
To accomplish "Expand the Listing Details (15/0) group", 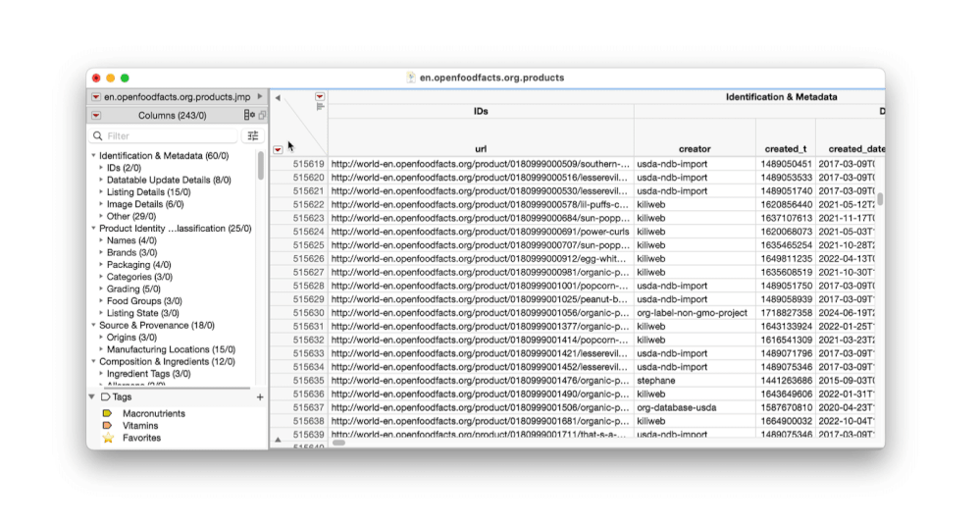I will coord(101,192).
